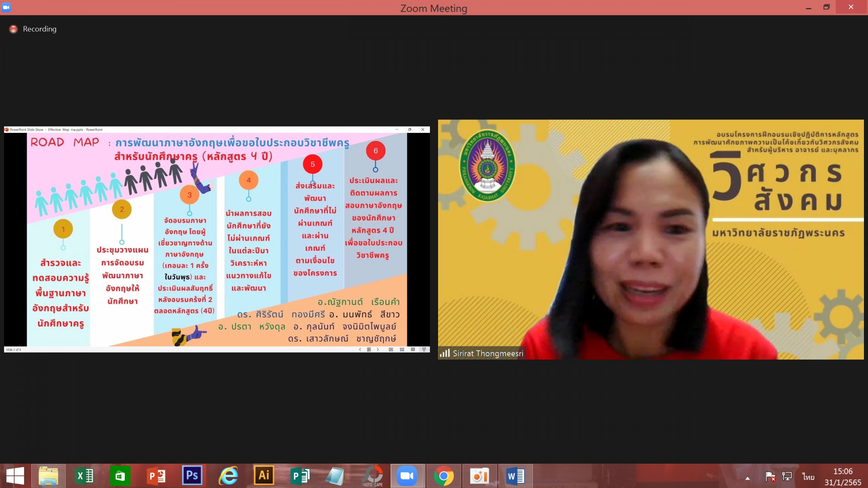Show hidden system tray icons
The height and width of the screenshot is (488, 868).
tap(747, 478)
